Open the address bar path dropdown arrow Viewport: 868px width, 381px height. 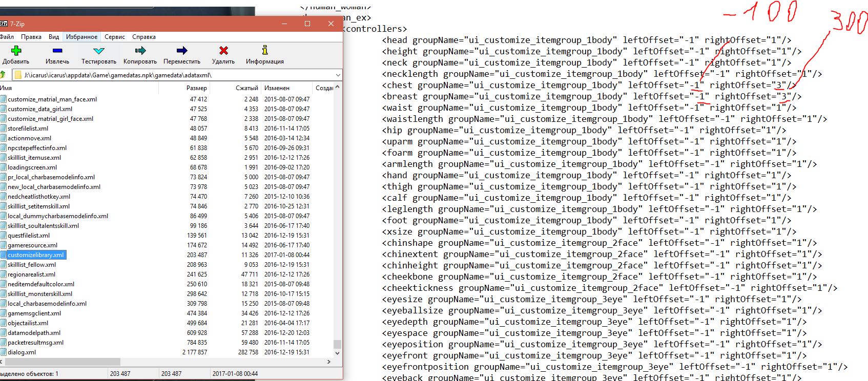pyautogui.click(x=337, y=75)
